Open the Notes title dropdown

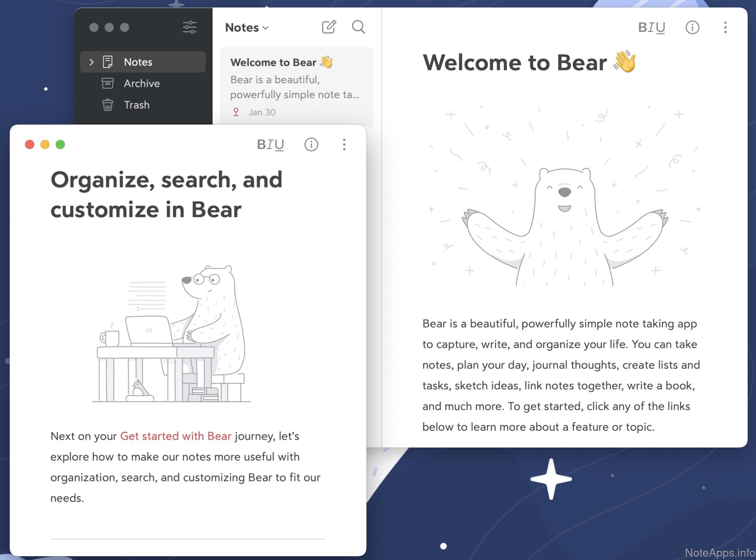[x=246, y=27]
